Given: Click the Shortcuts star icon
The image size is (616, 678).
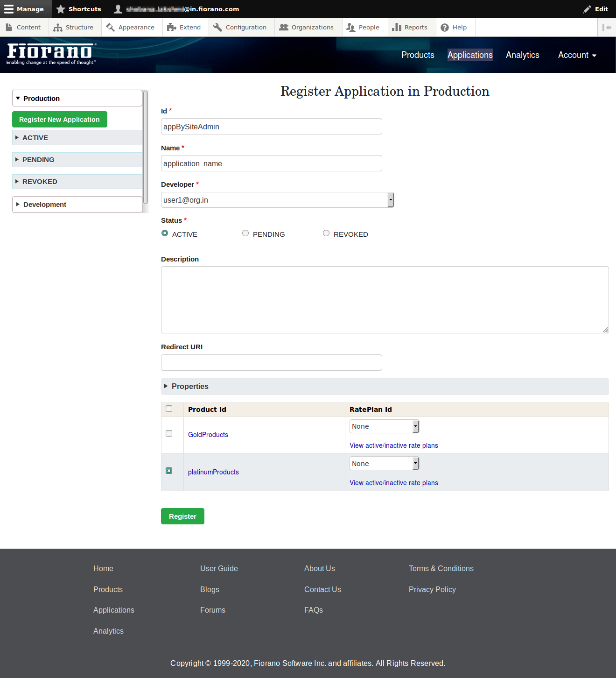Looking at the screenshot, I should [61, 9].
